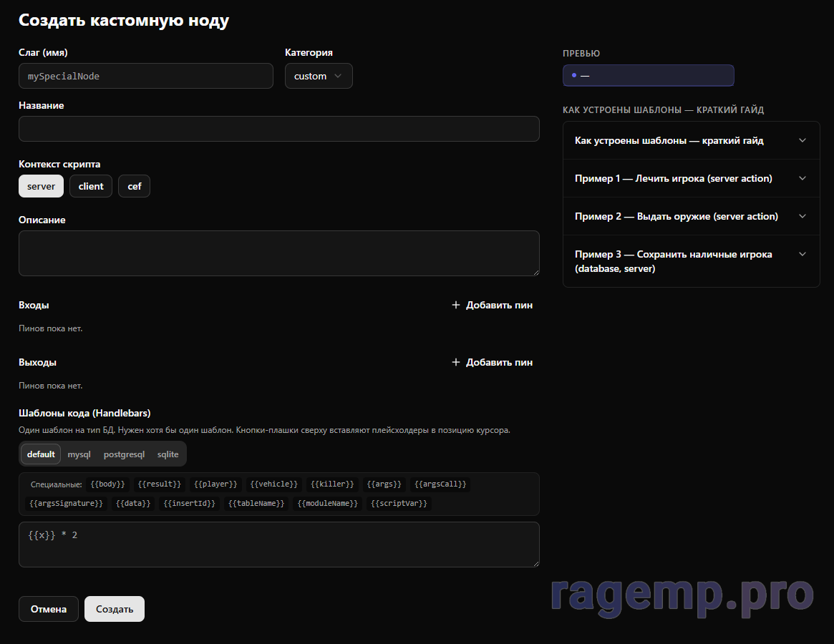The width and height of the screenshot is (834, 644).
Task: Click the Отмена button
Action: tap(49, 609)
